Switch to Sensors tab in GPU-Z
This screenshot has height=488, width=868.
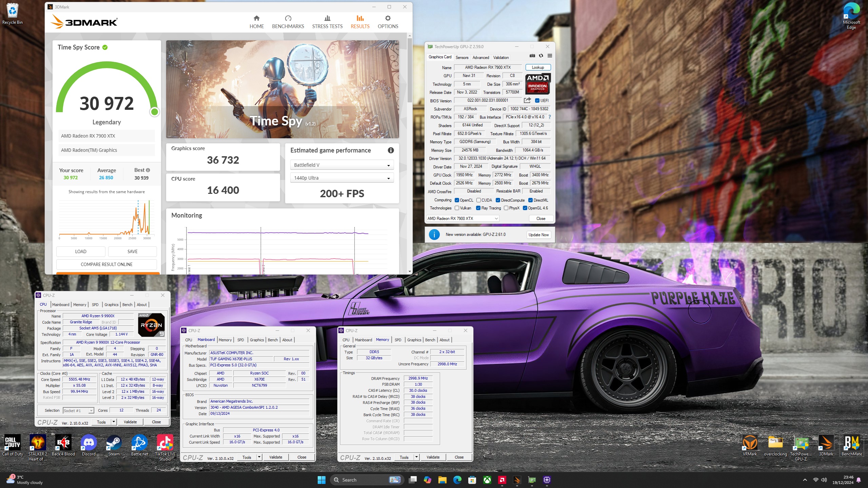(x=462, y=57)
